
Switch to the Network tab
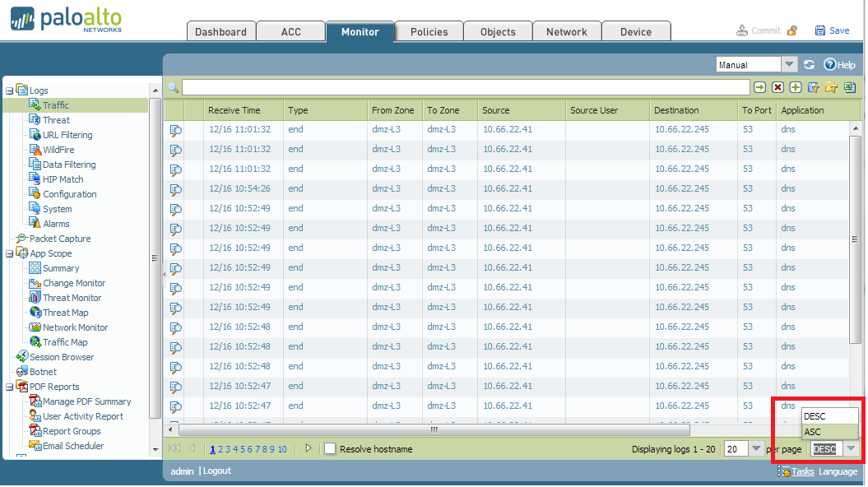coord(567,31)
